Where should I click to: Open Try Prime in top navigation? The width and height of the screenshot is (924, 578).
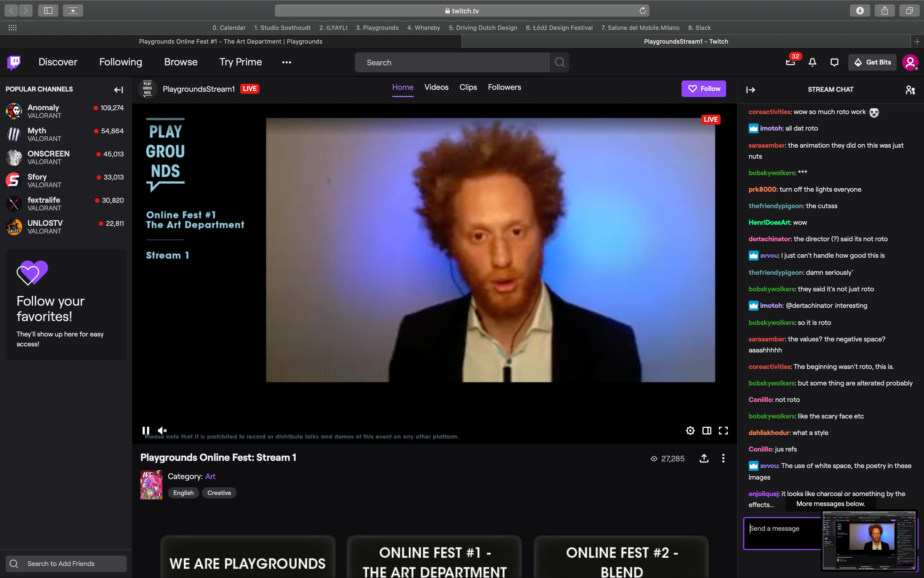(241, 62)
